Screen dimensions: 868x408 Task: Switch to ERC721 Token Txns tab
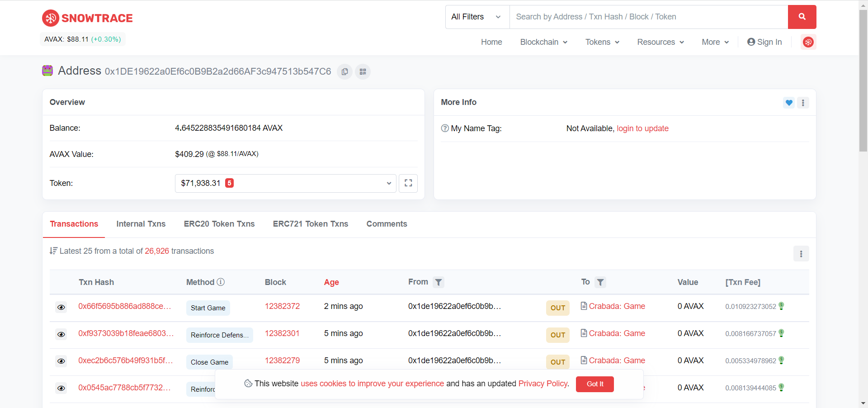click(x=311, y=224)
